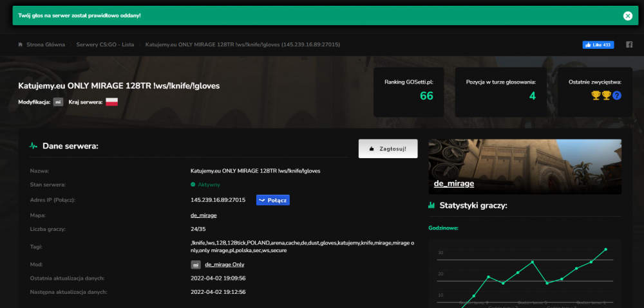The width and height of the screenshot is (644, 308).
Task: Open the Facebook icon in header
Action: [x=629, y=45]
